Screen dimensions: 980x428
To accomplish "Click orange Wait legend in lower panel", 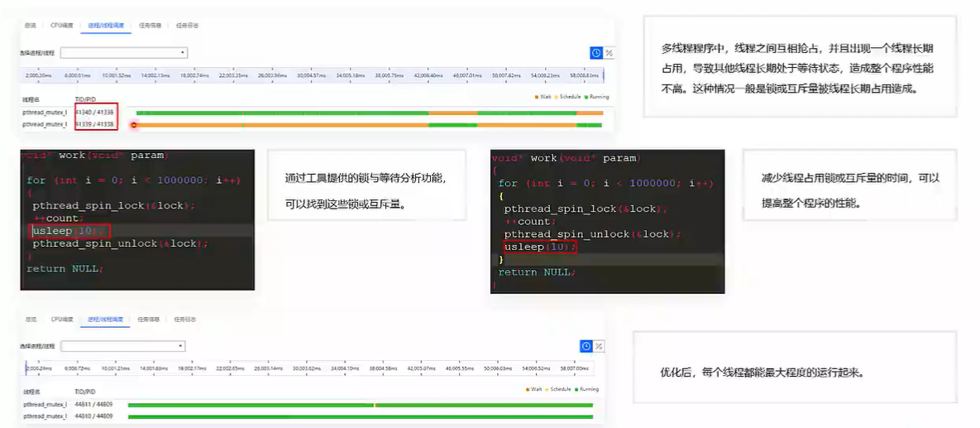I will click(533, 389).
